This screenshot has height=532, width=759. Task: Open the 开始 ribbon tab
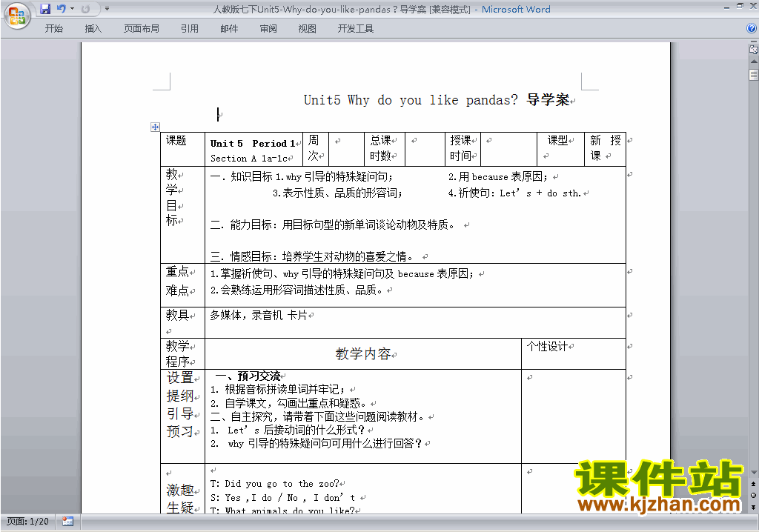click(53, 29)
